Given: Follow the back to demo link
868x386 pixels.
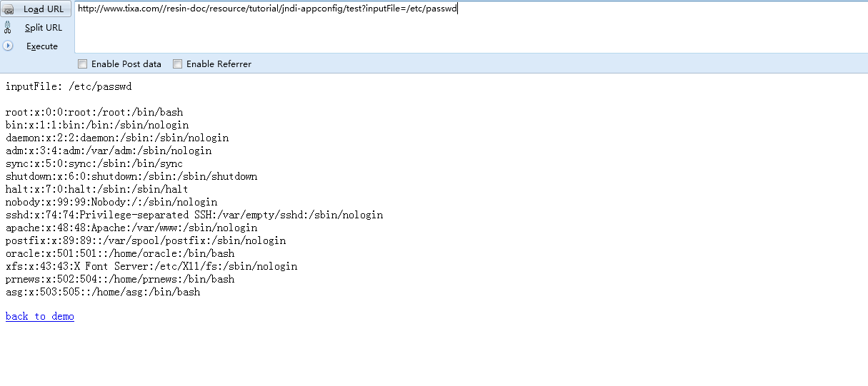Looking at the screenshot, I should pyautogui.click(x=40, y=316).
